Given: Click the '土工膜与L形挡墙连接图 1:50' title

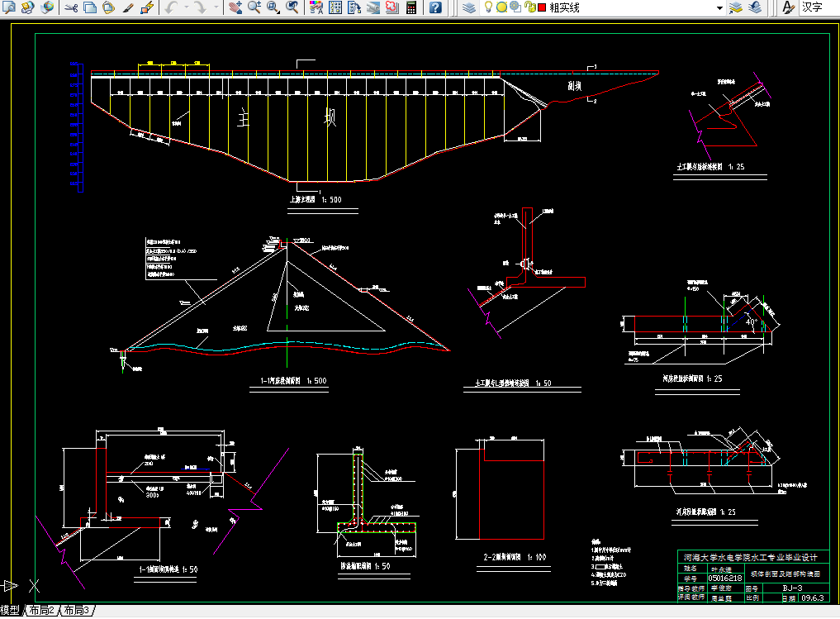Looking at the screenshot, I should pyautogui.click(x=513, y=383).
